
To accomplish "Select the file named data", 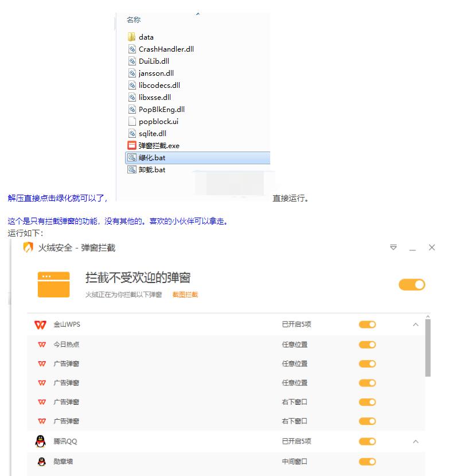I will [x=146, y=37].
